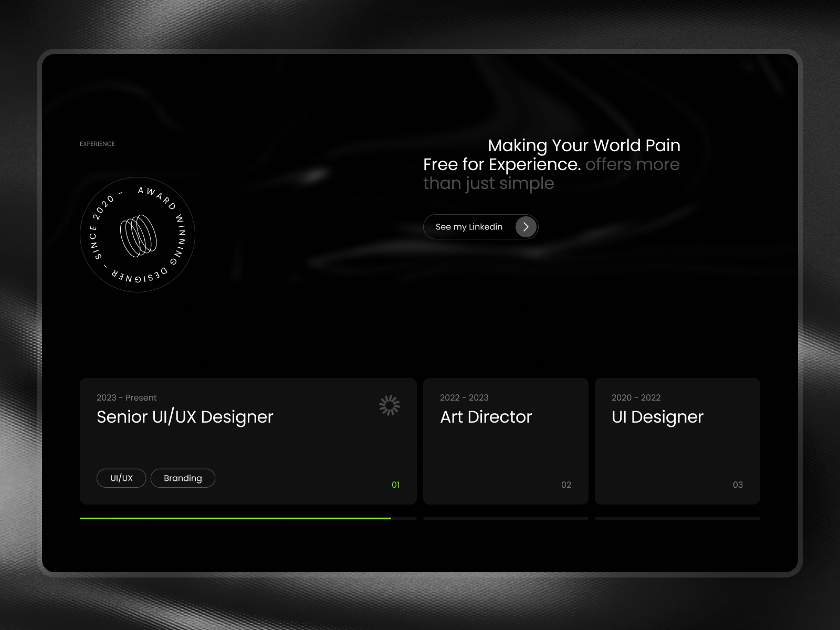Viewport: 840px width, 630px height.
Task: Click the green progress bar
Action: [235, 518]
